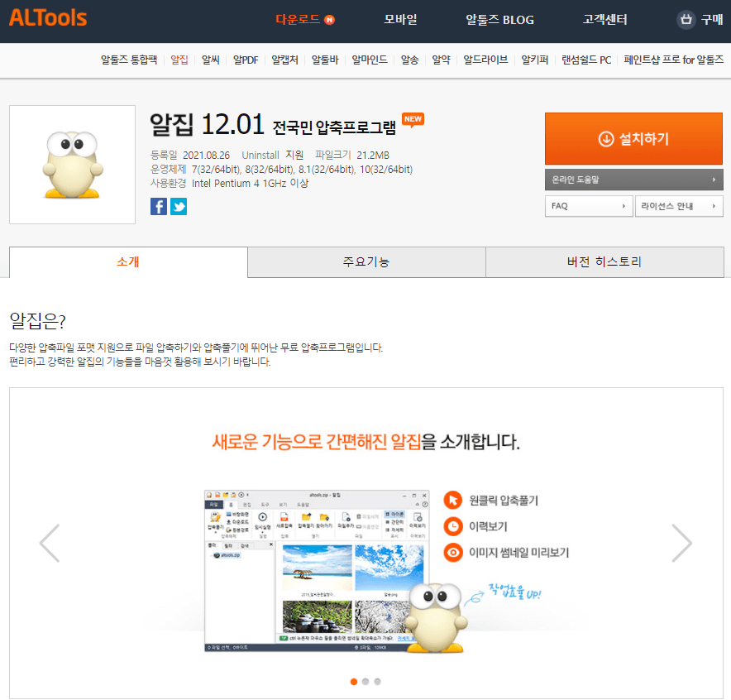Click the arrow on 온라인 도움말 button
Viewport: 731px width, 700px height.
pos(714,180)
